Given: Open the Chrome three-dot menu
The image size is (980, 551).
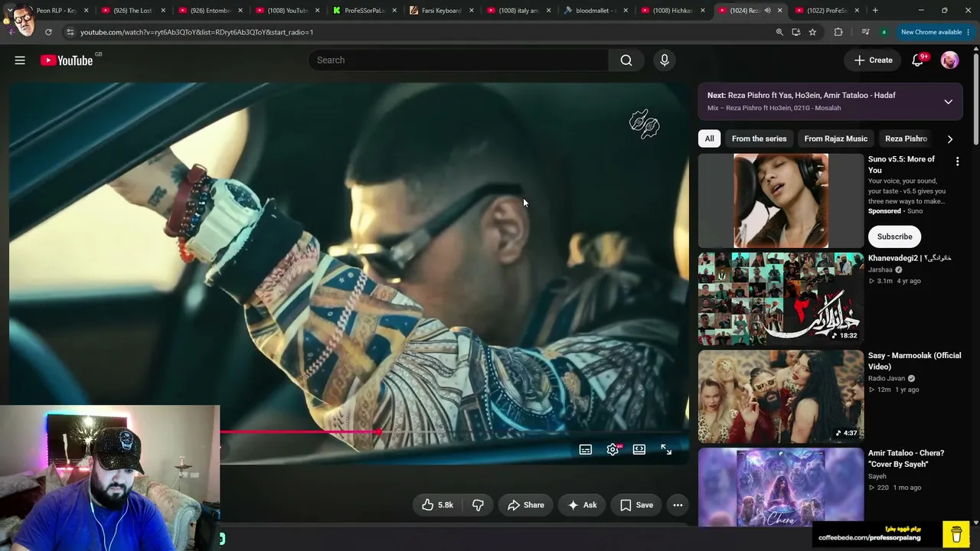Looking at the screenshot, I should point(969,32).
